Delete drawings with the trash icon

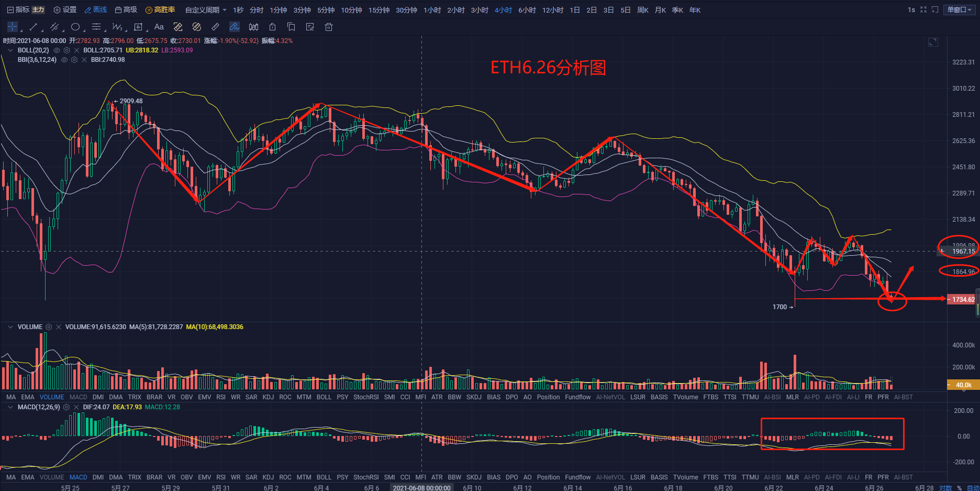[x=329, y=27]
